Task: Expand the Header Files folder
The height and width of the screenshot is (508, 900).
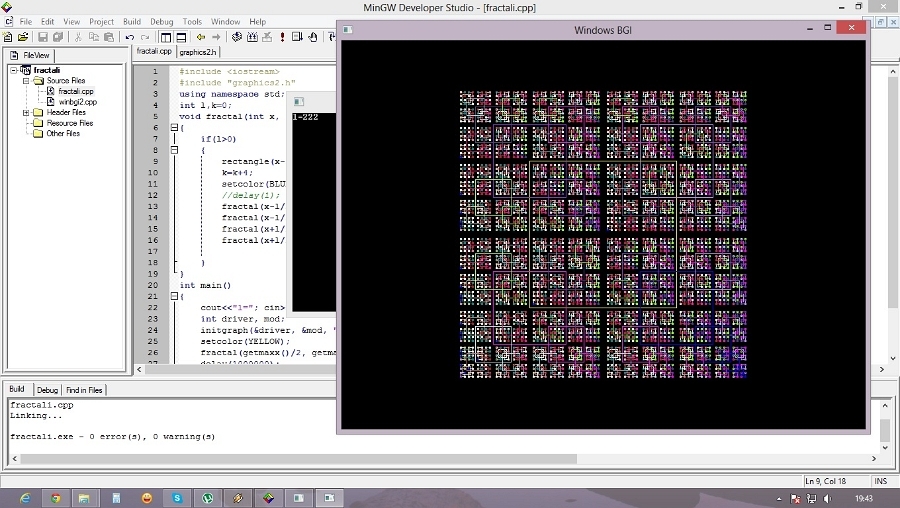Action: click(x=26, y=113)
